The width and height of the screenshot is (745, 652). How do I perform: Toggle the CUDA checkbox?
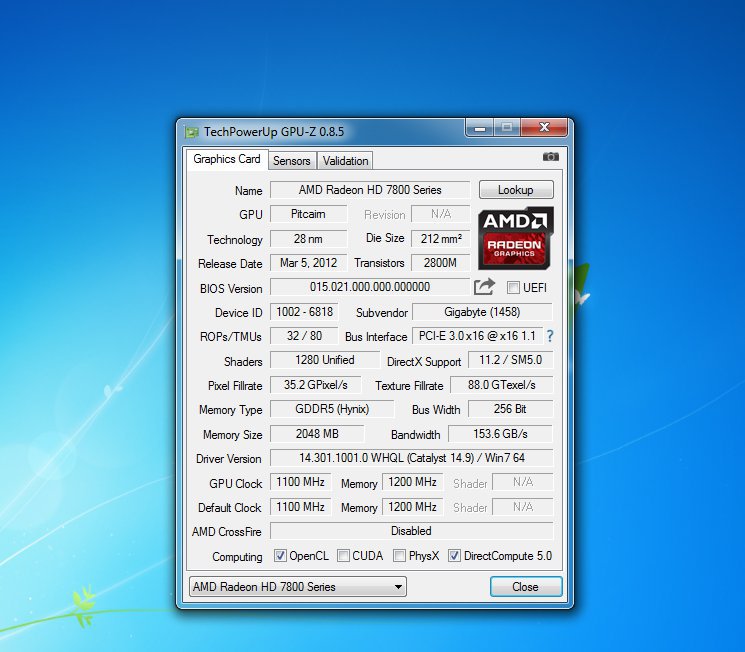343,556
